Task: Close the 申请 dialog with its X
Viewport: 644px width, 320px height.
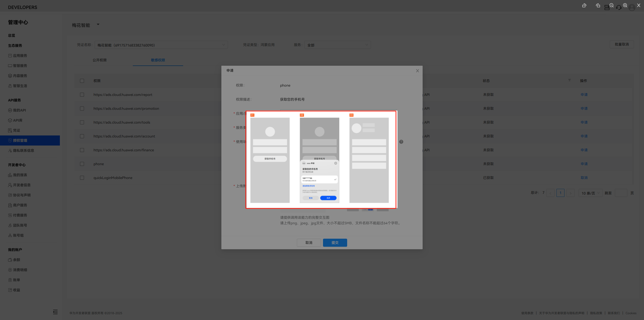Action: click(417, 71)
